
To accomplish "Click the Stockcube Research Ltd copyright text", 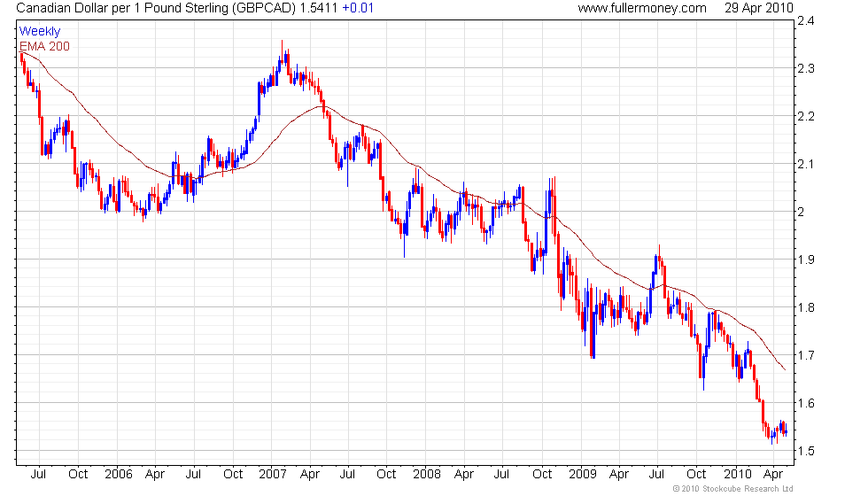I will 733,489.
